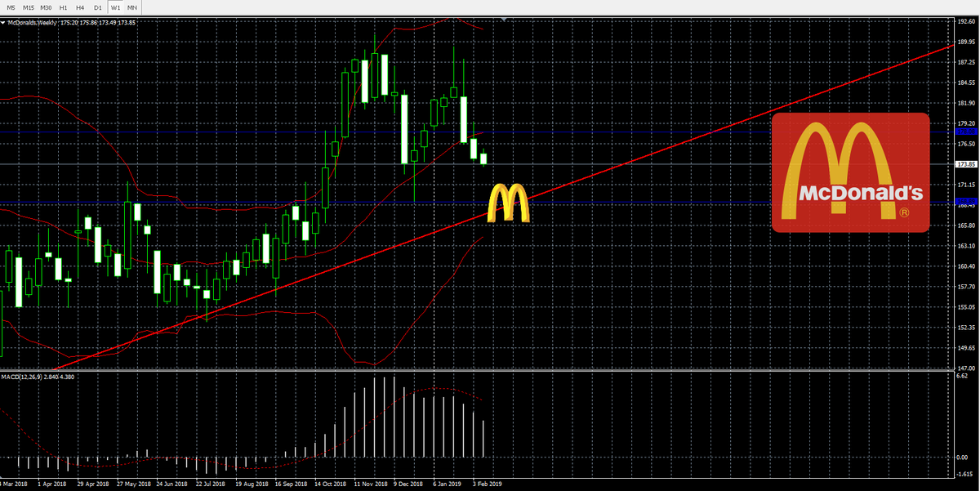The height and width of the screenshot is (491, 980).
Task: Click the chart shift triangle marker at top
Action: (x=505, y=19)
